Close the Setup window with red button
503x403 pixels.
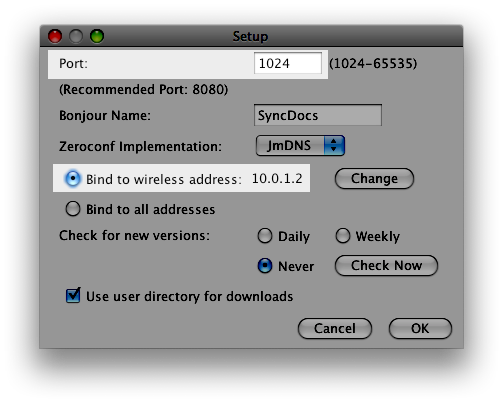(x=55, y=36)
